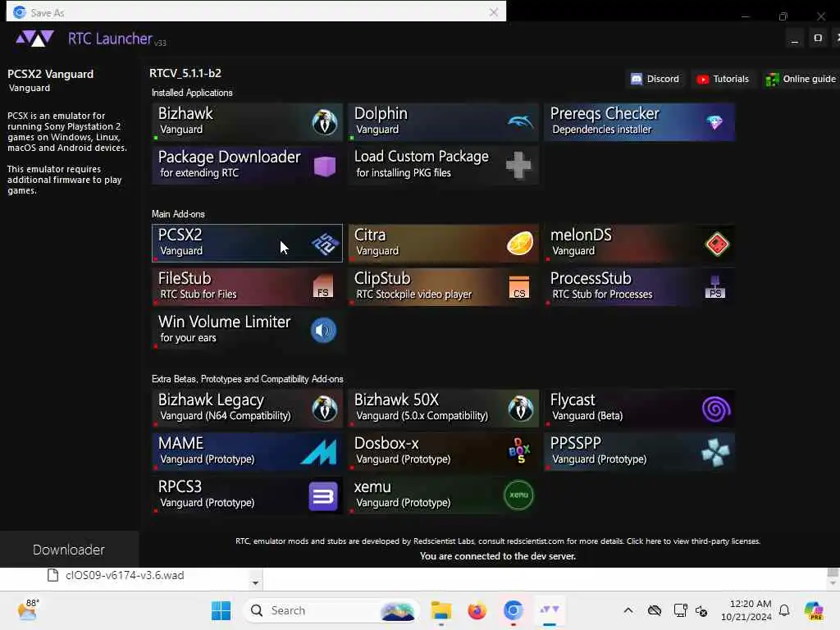Click the cIOS09-v6174-v3.6.wad file entry
This screenshot has height=630, width=840.
(116, 575)
